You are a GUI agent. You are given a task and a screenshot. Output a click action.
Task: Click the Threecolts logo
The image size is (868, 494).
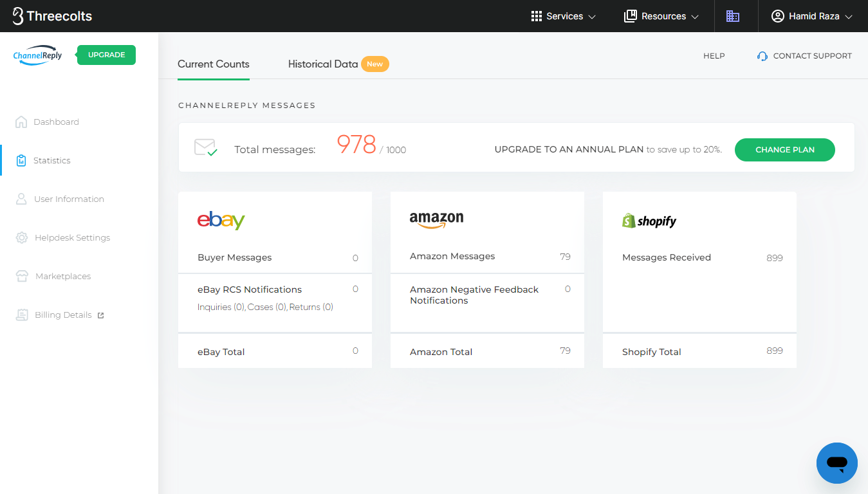pyautogui.click(x=52, y=16)
